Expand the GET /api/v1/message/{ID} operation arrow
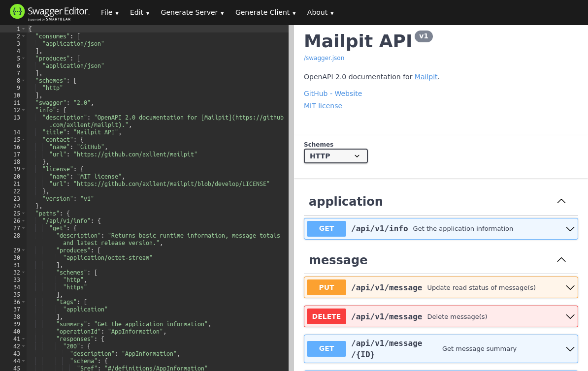The image size is (588, 371). [570, 349]
